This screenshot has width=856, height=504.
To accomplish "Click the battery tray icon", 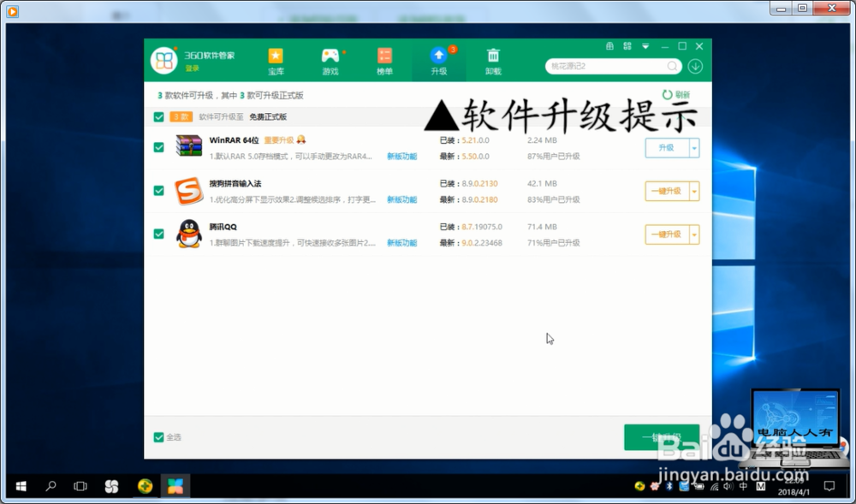I will click(x=698, y=486).
